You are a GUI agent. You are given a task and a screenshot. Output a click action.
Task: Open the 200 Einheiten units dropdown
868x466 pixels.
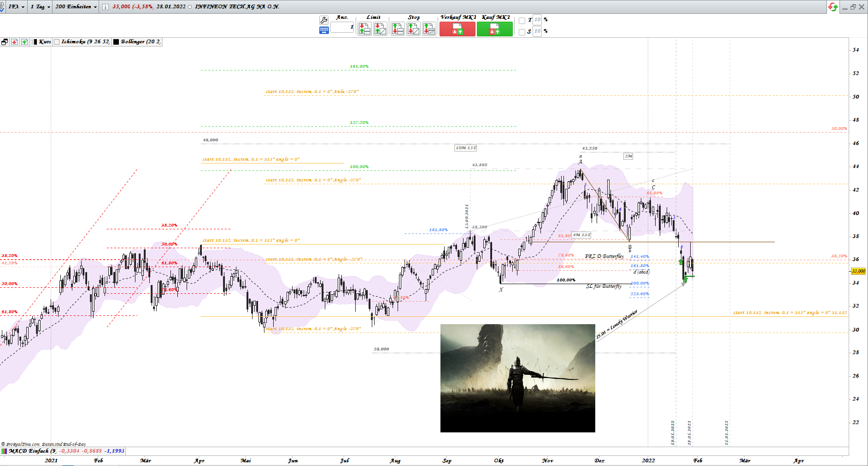(94, 7)
